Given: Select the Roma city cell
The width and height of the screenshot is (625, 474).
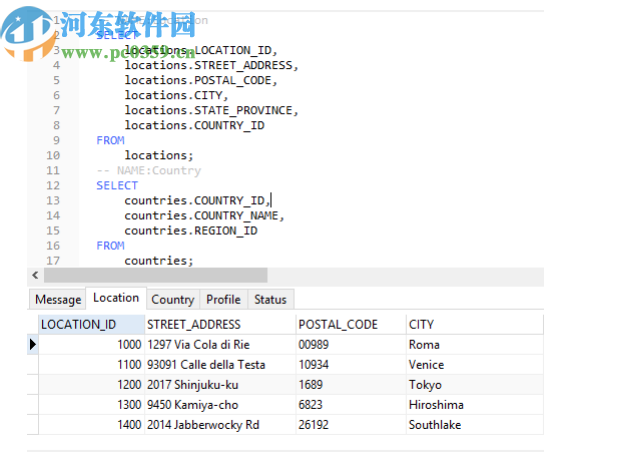Looking at the screenshot, I should (x=474, y=344).
